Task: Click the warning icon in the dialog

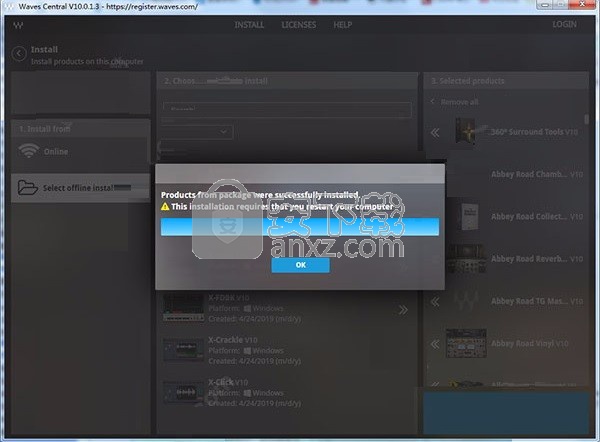Action: [x=165, y=207]
